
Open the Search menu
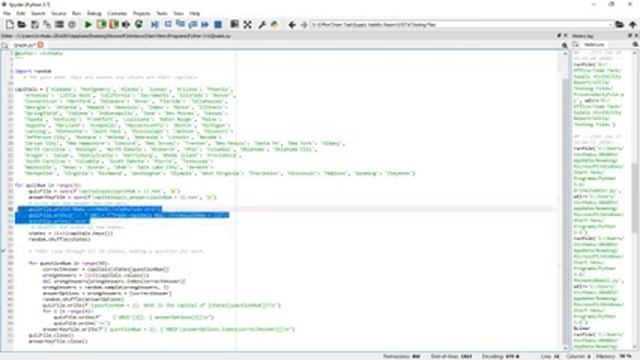[38, 13]
